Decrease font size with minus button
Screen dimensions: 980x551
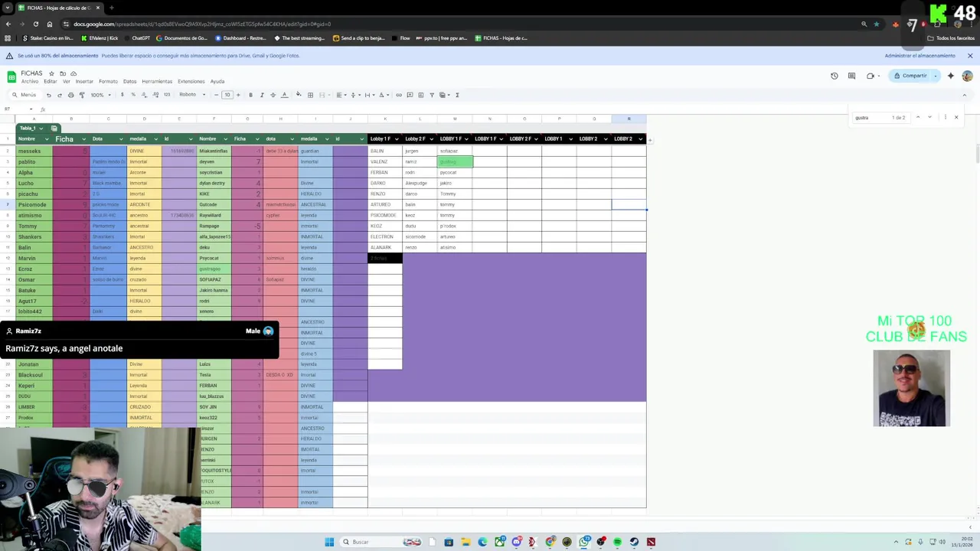pyautogui.click(x=216, y=95)
